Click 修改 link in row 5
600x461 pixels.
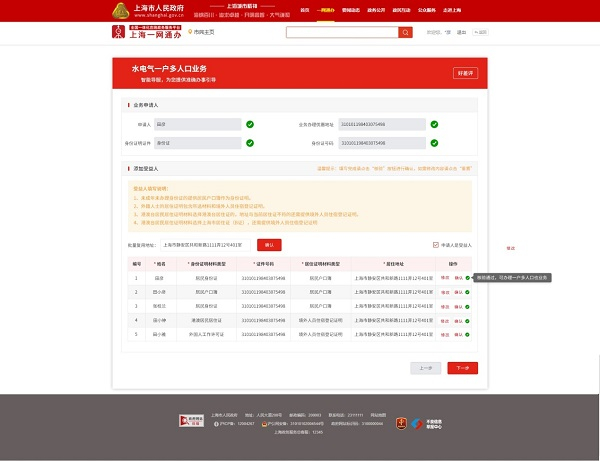click(445, 335)
